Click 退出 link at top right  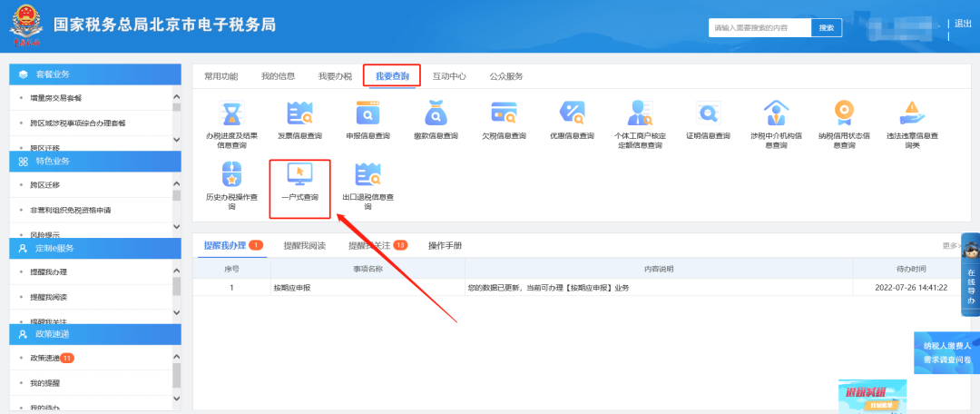(963, 24)
